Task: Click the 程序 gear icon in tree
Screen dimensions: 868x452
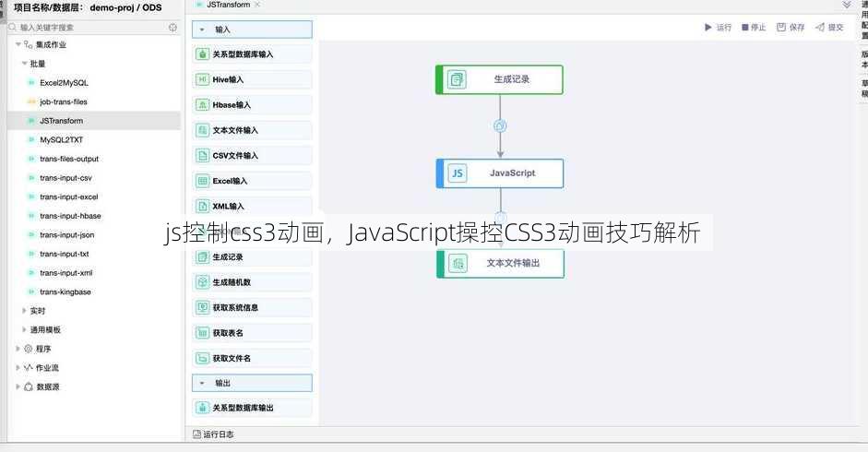Action: pyautogui.click(x=29, y=349)
